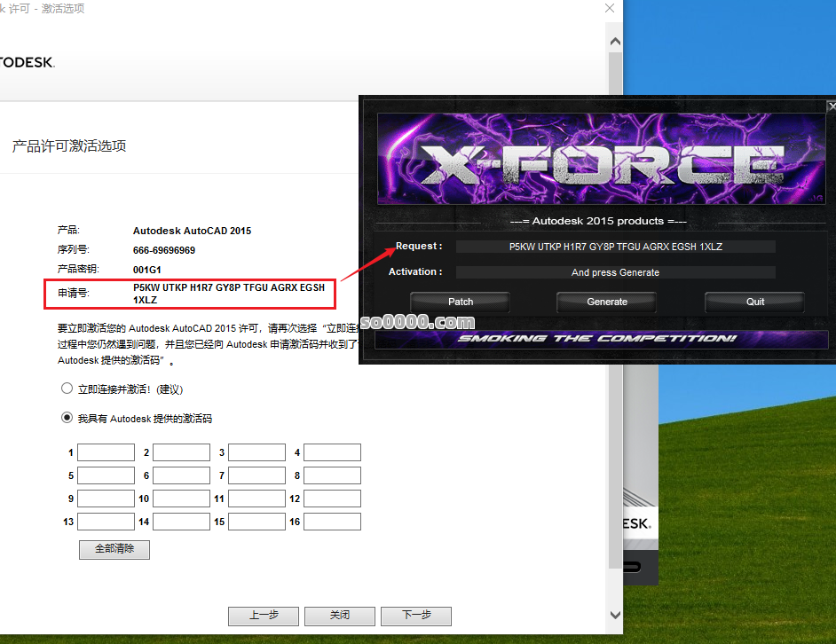Image resolution: width=836 pixels, height=644 pixels.
Task: Click the 上一步 button
Action: pos(264,616)
